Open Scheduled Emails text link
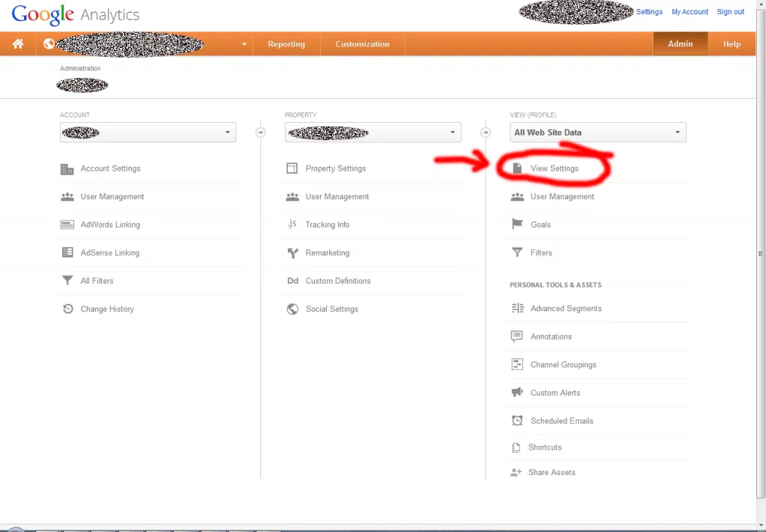The height and width of the screenshot is (532, 766). [562, 421]
